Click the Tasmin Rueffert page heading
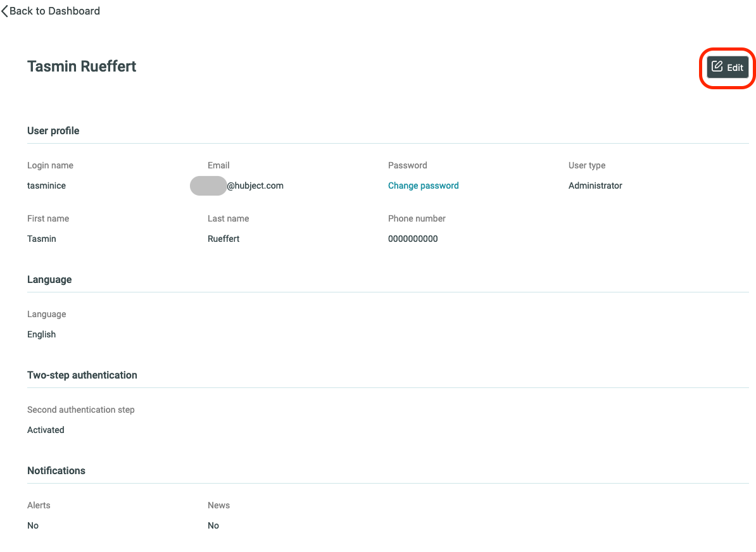The height and width of the screenshot is (552, 756). pyautogui.click(x=82, y=66)
